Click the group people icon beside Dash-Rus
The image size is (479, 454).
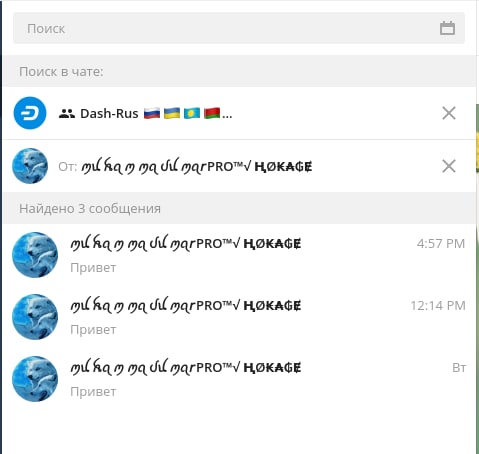67,114
